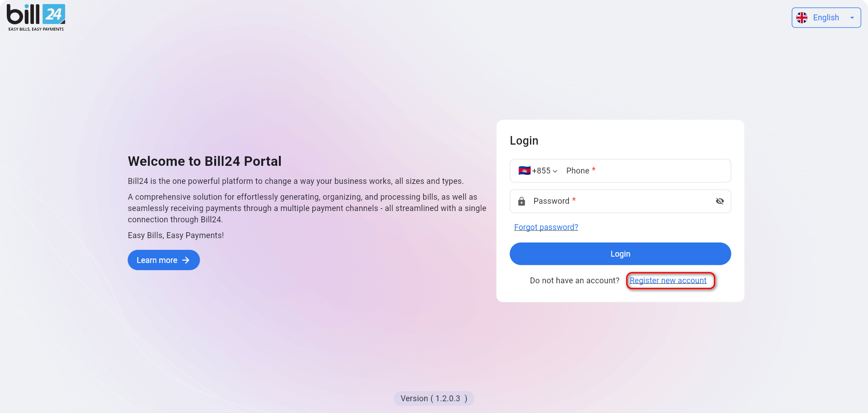Click the Cambodia flag icon
868x413 pixels.
click(x=524, y=171)
